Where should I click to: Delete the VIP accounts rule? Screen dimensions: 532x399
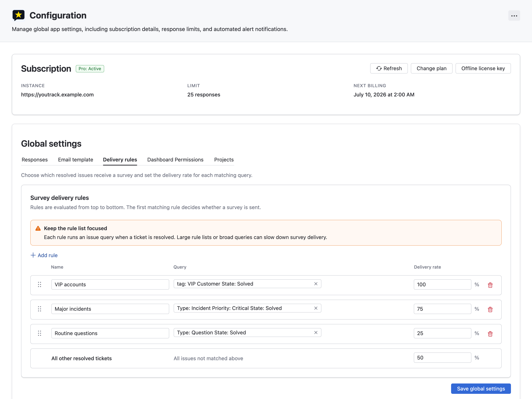[490, 285]
